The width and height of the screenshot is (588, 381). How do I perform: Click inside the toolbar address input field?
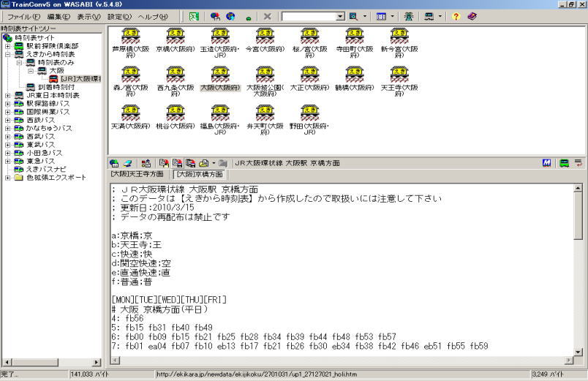click(x=309, y=17)
